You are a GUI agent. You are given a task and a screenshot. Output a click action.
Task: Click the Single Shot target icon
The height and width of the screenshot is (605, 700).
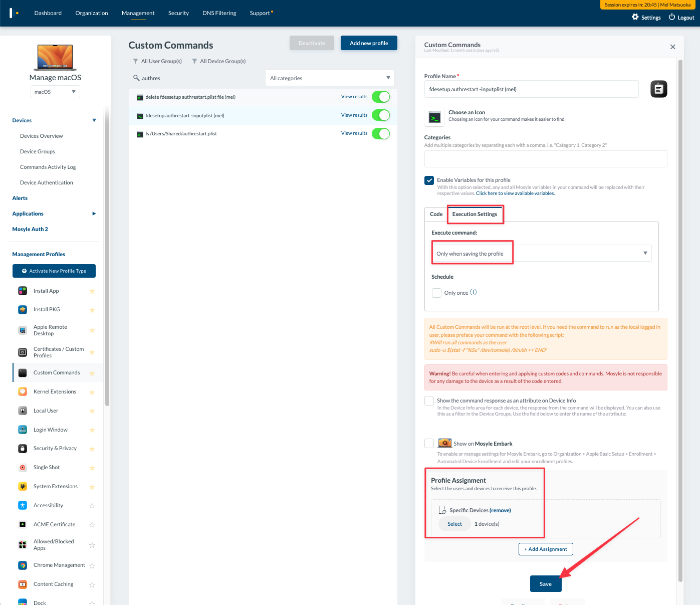(x=23, y=468)
